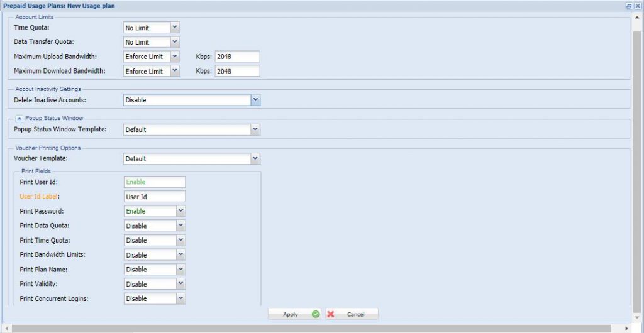This screenshot has width=644, height=333.
Task: Open the Time Quota dropdown
Action: (175, 28)
